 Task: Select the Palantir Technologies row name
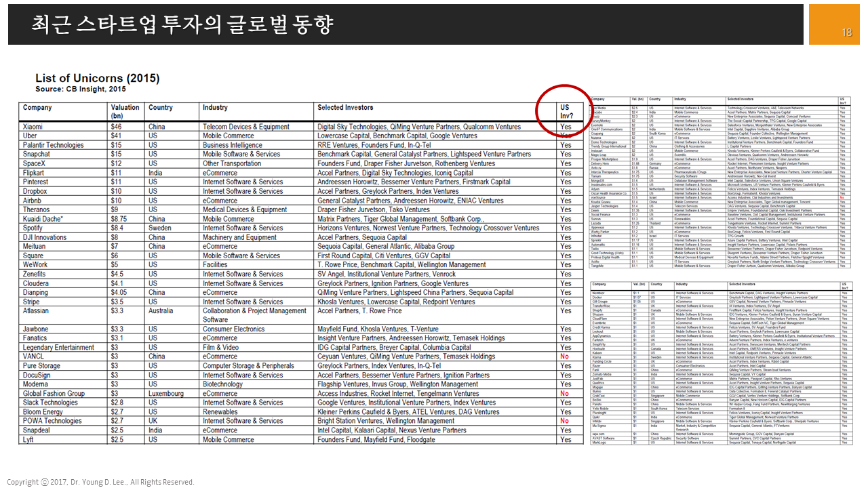click(54, 145)
